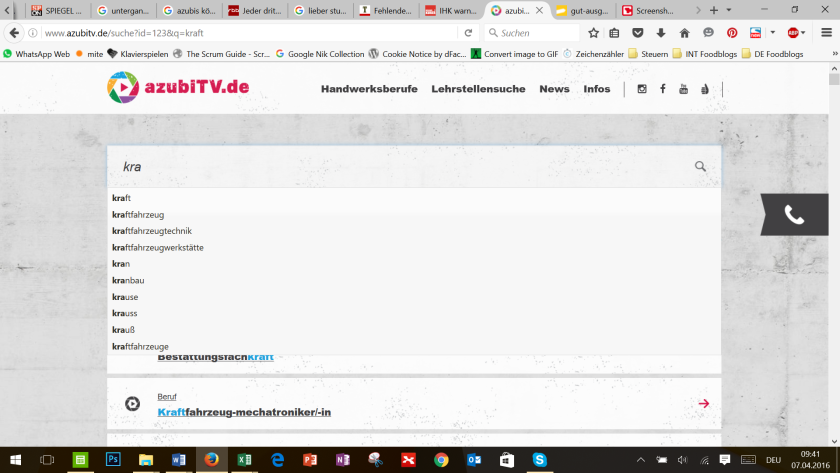Switch to the SPIEGEL tab
This screenshot has height=473, width=840.
(57, 10)
